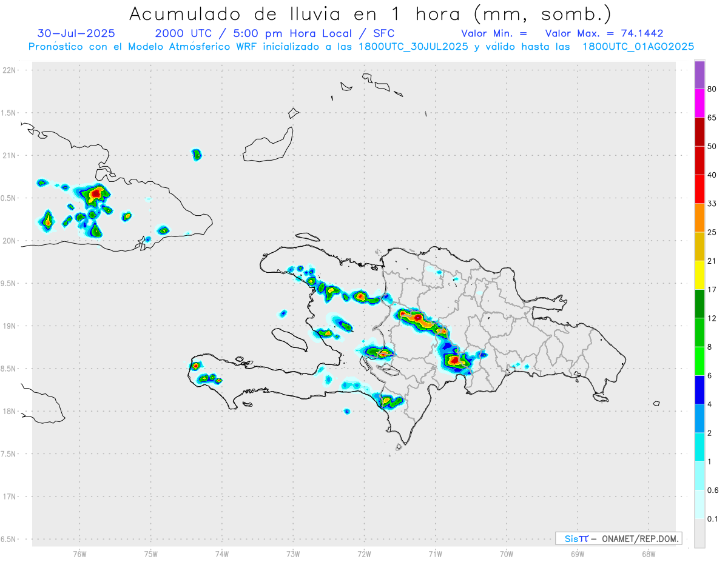This screenshot has height=562, width=728.
Task: Click the purple legend swatch above 80
Action: point(699,75)
